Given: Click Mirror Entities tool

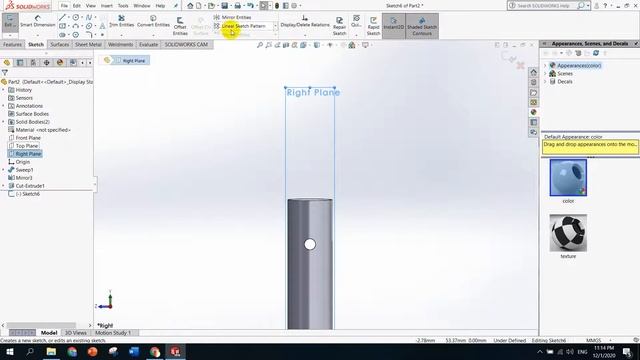Looking at the screenshot, I should [x=232, y=18].
